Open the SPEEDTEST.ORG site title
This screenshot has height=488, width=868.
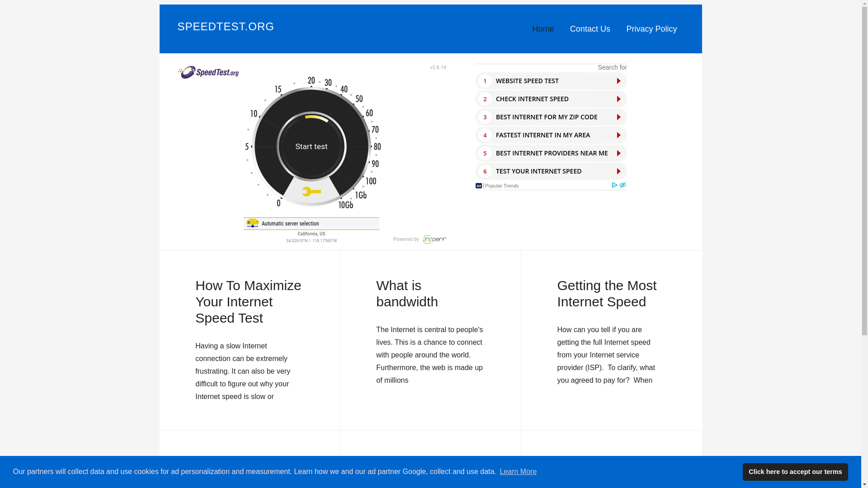[x=226, y=27]
